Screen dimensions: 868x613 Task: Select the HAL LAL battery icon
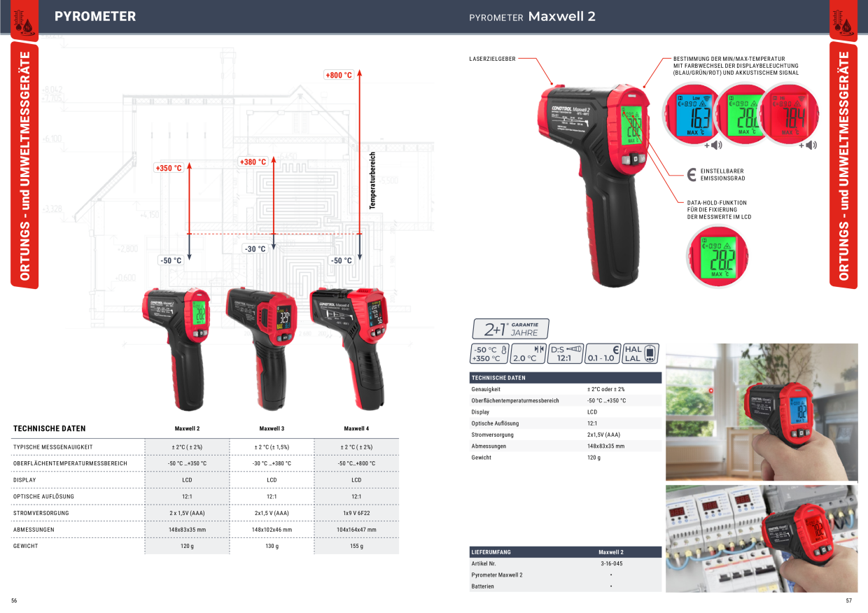[x=641, y=353]
